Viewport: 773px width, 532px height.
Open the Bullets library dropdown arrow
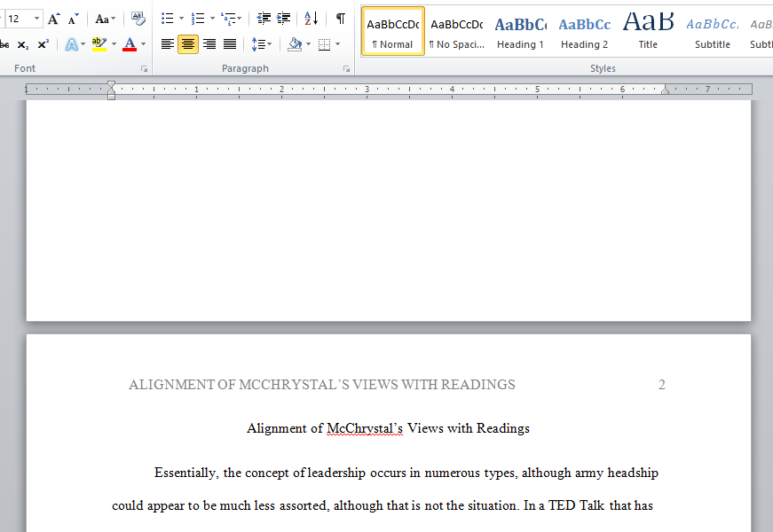coord(181,19)
